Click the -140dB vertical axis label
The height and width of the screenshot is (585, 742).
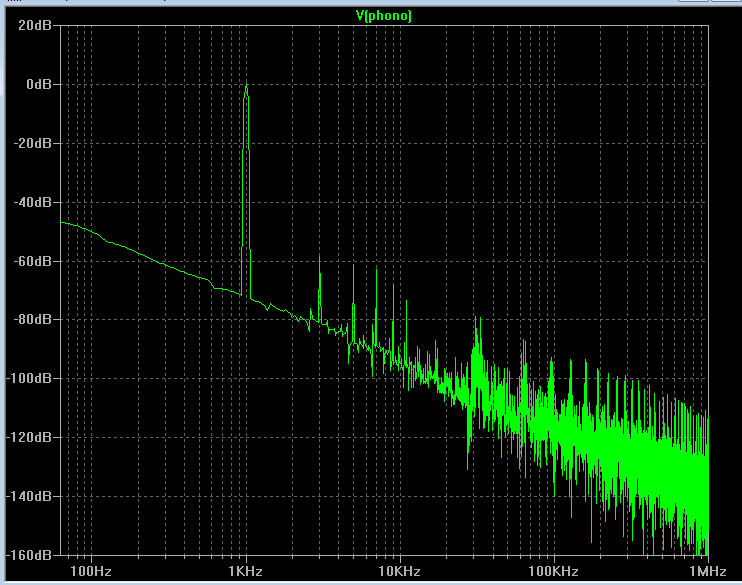coord(29,496)
